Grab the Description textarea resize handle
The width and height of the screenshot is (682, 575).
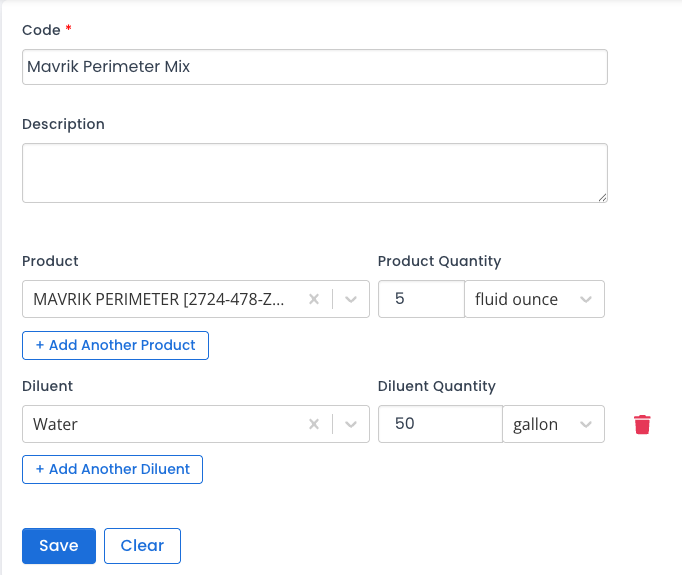click(602, 198)
